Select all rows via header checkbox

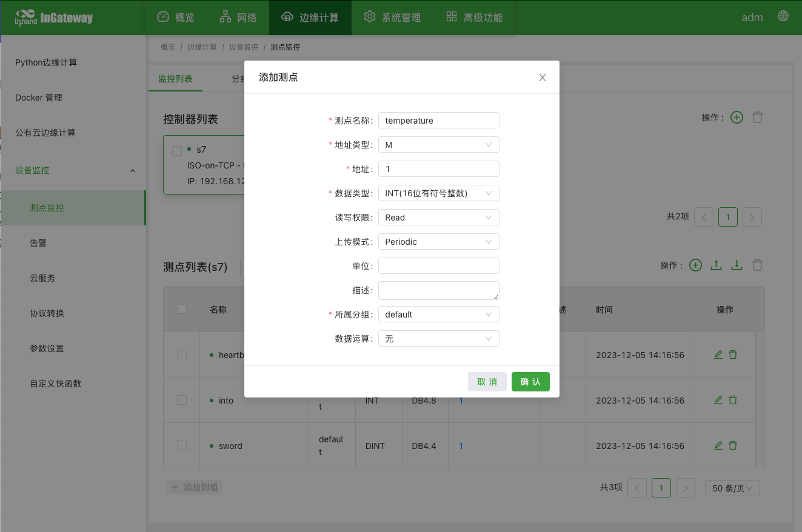click(x=182, y=309)
